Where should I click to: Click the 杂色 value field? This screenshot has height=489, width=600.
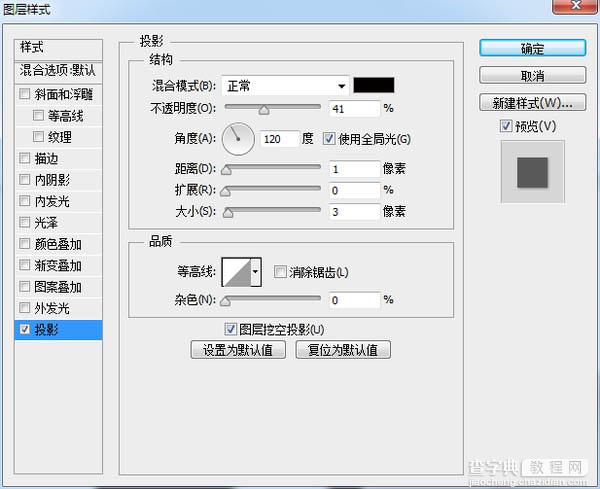pos(355,300)
